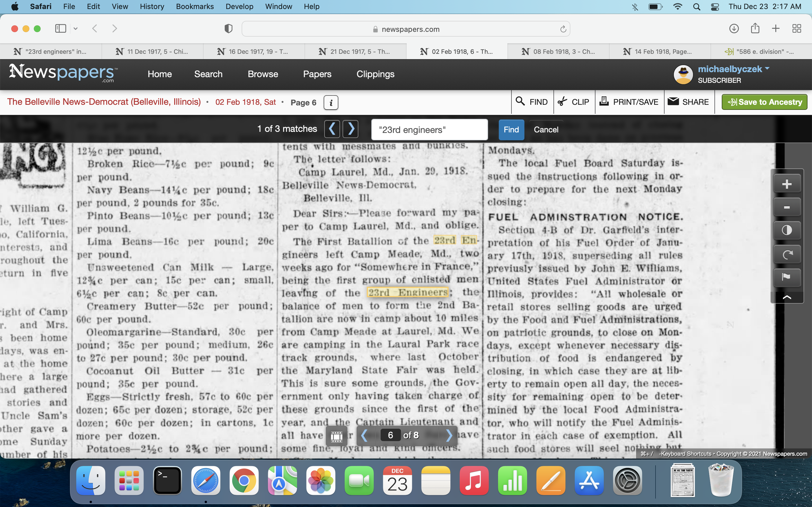Go to the next search match
The width and height of the screenshot is (812, 507).
351,129
